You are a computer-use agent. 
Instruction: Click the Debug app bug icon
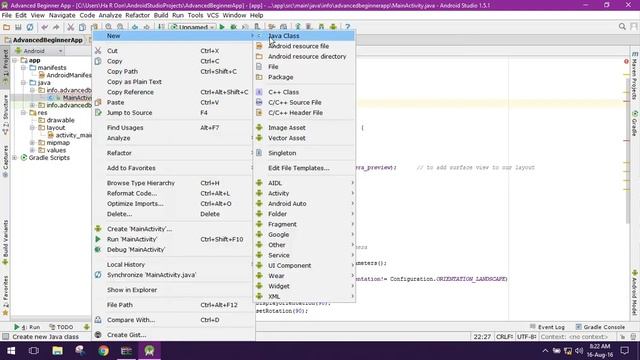coord(233,27)
